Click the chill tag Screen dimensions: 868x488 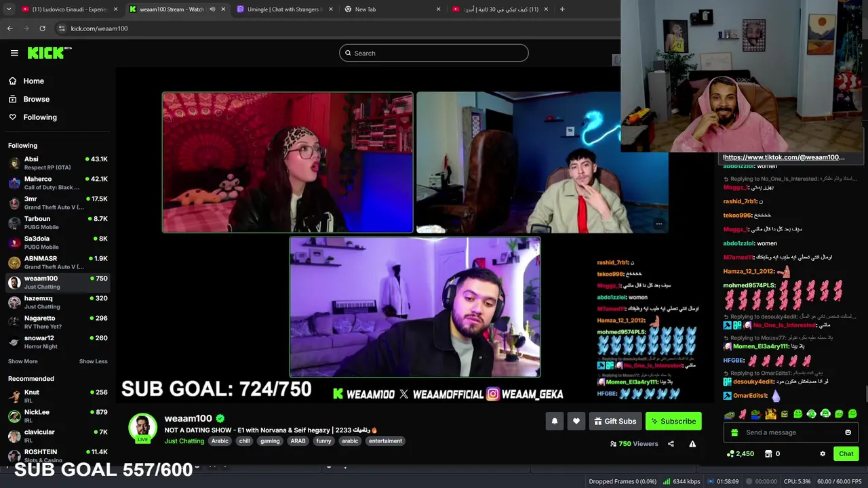(245, 441)
